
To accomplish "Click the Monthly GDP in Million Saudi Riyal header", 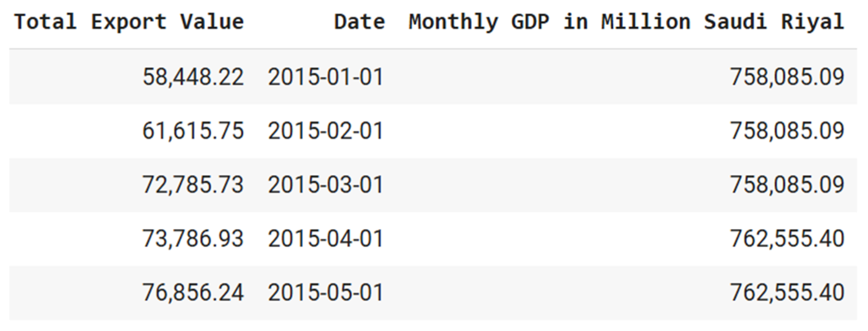I will click(x=626, y=22).
